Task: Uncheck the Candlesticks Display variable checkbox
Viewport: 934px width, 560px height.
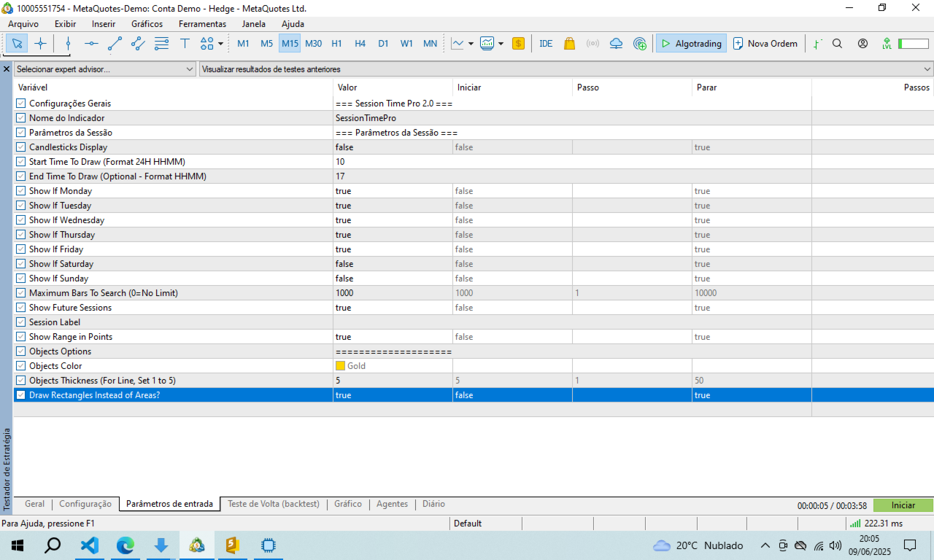Action: 20,147
